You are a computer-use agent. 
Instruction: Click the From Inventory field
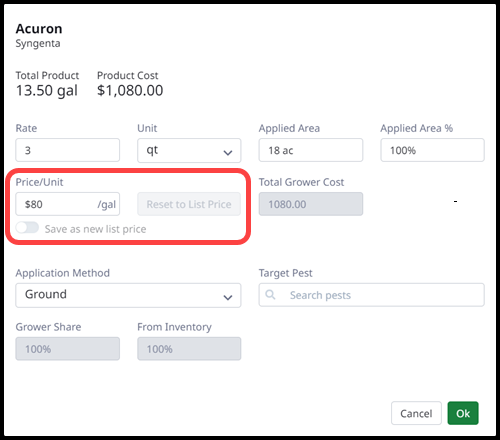(189, 349)
